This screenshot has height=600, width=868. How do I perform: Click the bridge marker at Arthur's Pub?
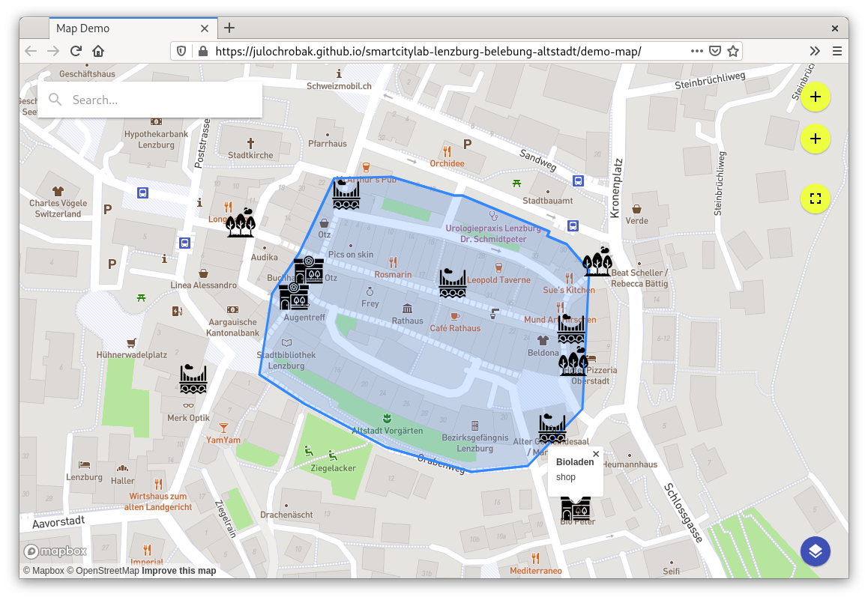click(346, 195)
